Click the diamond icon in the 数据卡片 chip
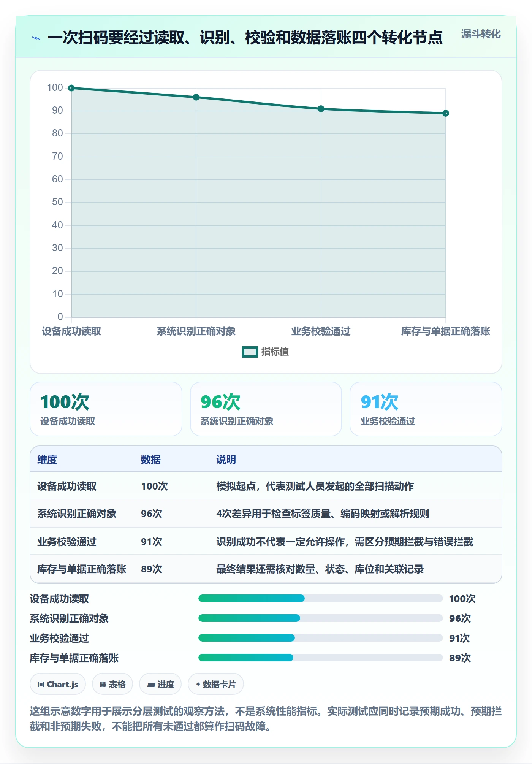 pos(198,684)
